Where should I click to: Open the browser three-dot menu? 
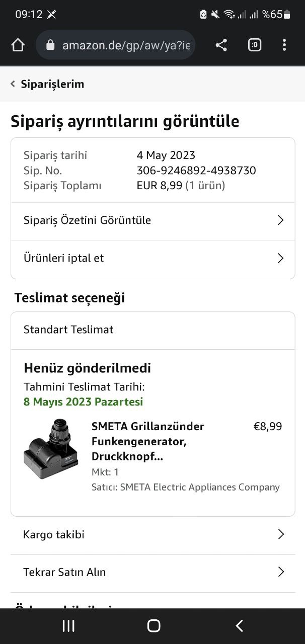click(284, 45)
